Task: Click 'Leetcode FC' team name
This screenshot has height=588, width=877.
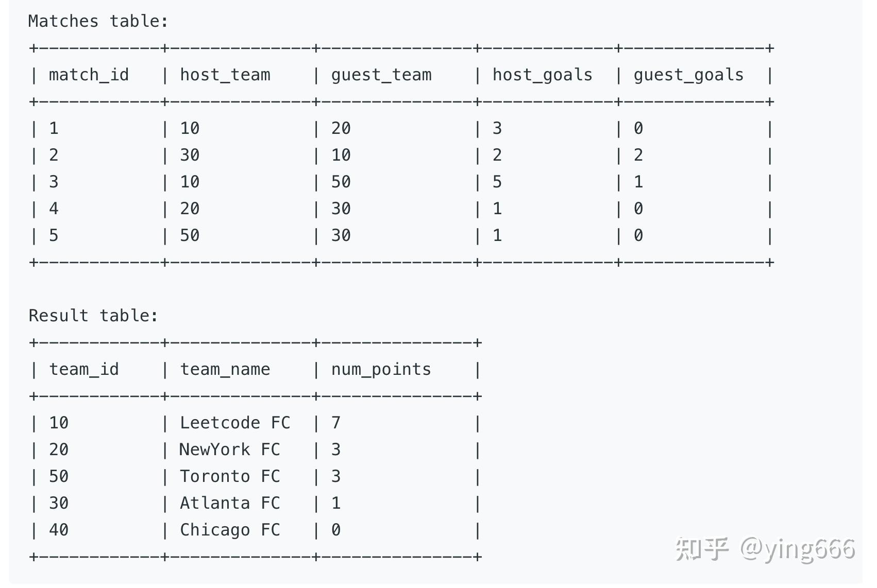Action: 235,423
